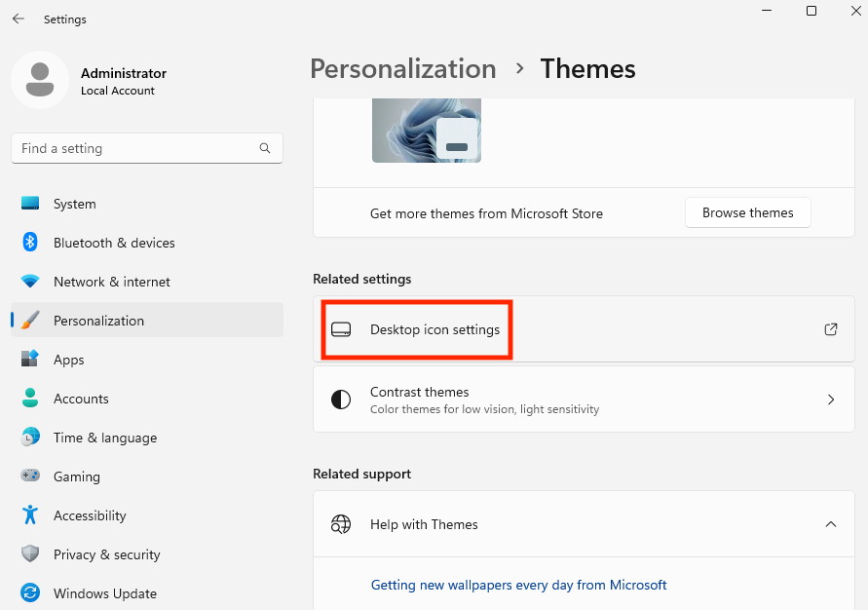Viewport: 868px width, 610px height.
Task: Click the Accounts person icon
Action: 30,399
